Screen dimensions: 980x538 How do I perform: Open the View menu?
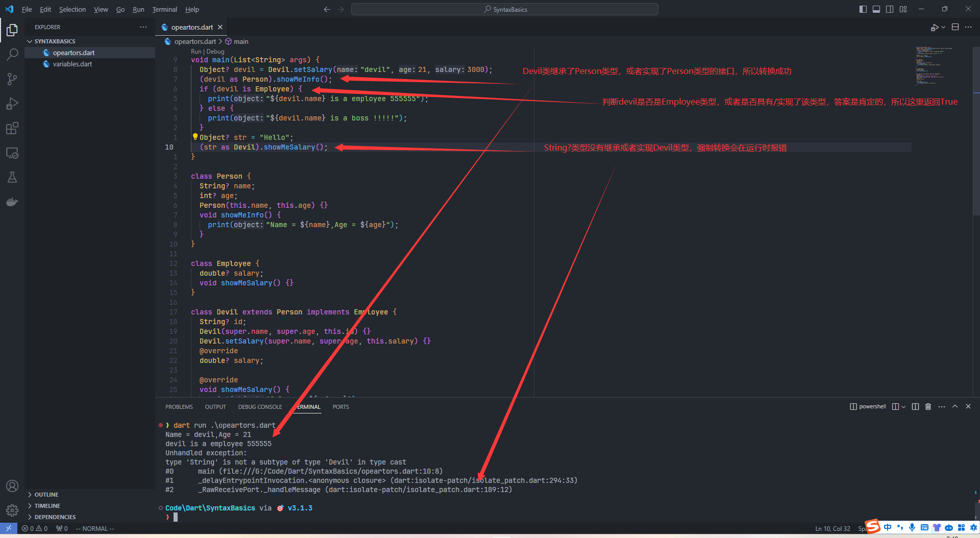click(x=101, y=9)
